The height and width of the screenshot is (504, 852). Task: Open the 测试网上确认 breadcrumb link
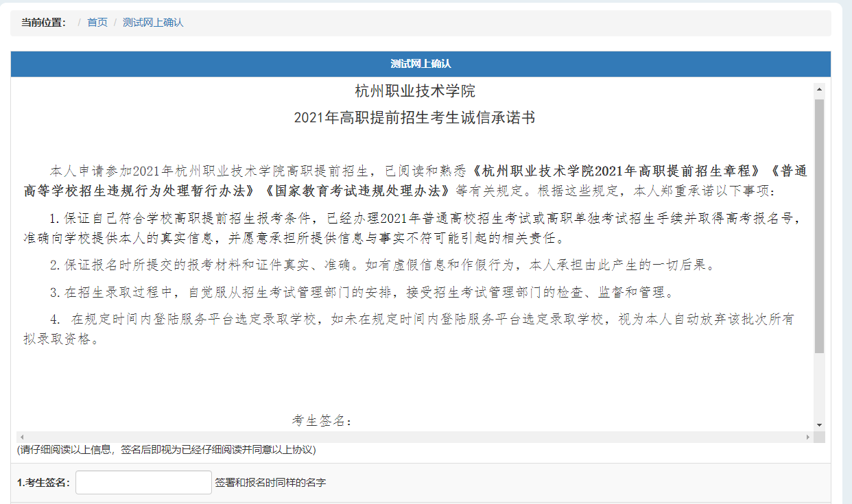click(x=153, y=23)
